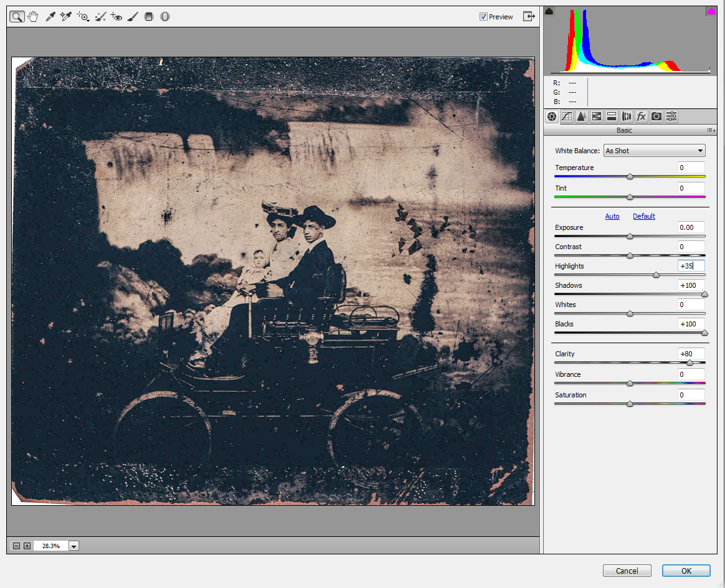The width and height of the screenshot is (725, 588).
Task: Click the Tint value field
Action: click(691, 188)
